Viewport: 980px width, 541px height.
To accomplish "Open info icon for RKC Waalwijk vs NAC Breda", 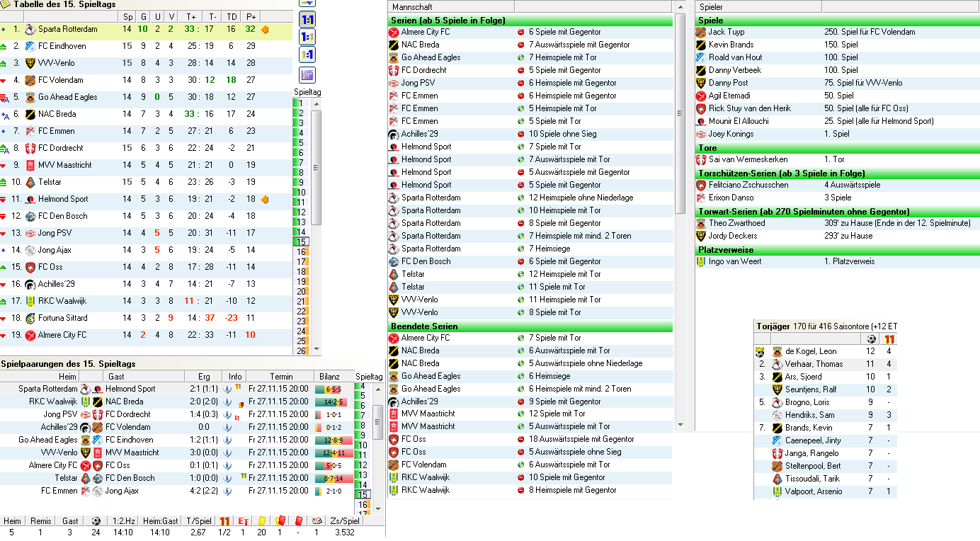I will [x=227, y=402].
